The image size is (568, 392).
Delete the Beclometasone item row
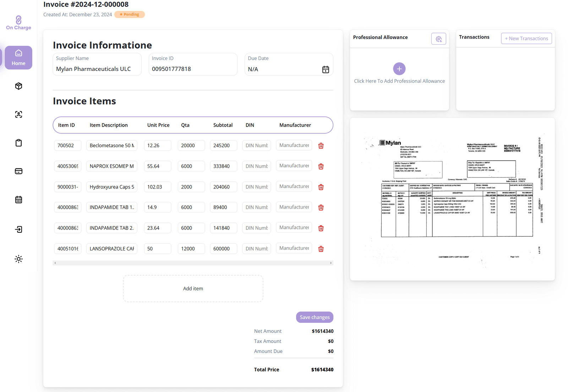(x=321, y=146)
